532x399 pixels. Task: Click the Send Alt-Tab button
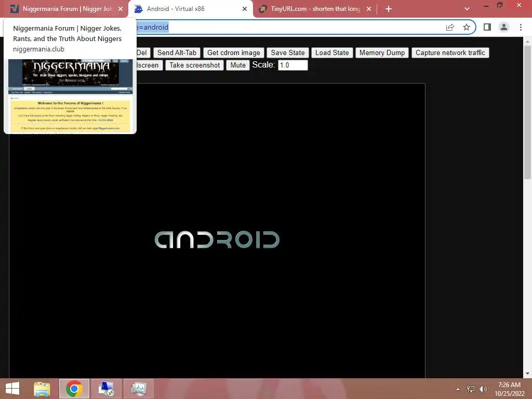tap(177, 52)
